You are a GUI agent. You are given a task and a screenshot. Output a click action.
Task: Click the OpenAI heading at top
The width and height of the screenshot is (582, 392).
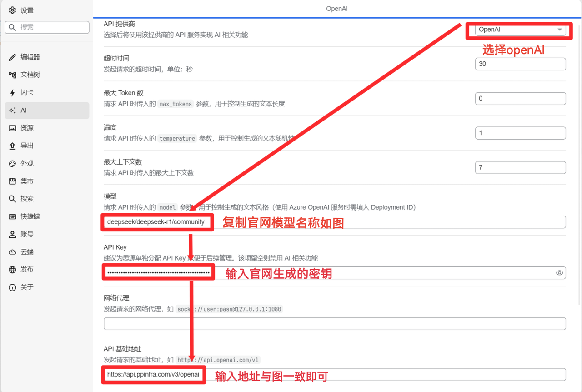(x=337, y=9)
